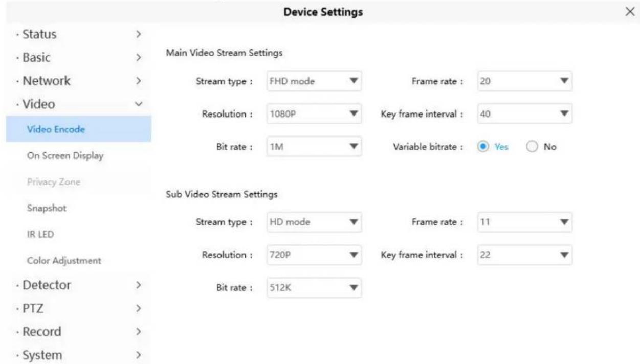Select No for Variable bitrate
This screenshot has height=364, width=640.
[541, 147]
